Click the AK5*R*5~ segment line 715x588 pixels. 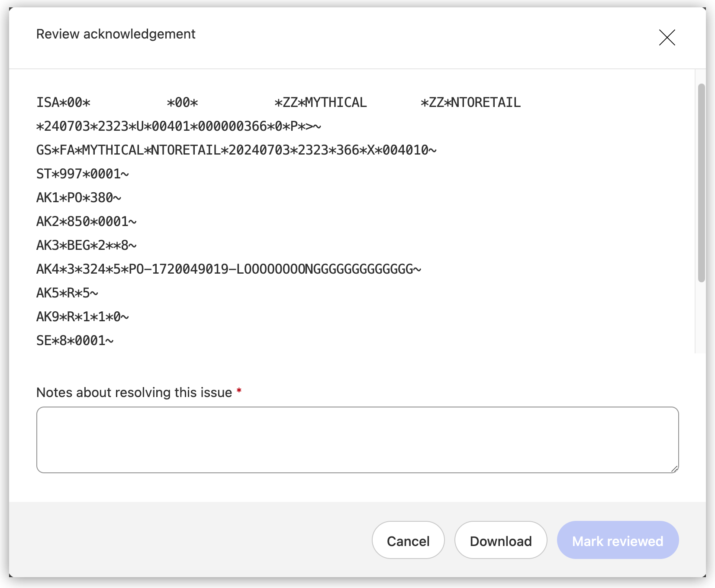click(67, 293)
